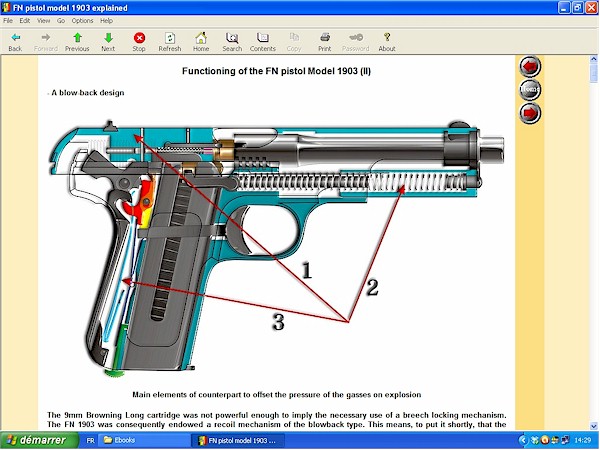Click the red Stop icon

point(139,38)
